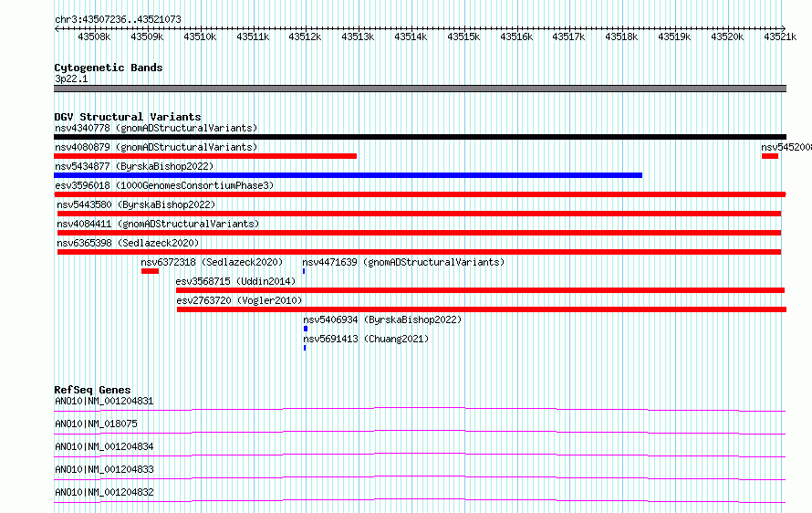812x513 pixels.
Task: Open the nsv4471639 (gnomADStructuralVariants) label
Action: 403,262
